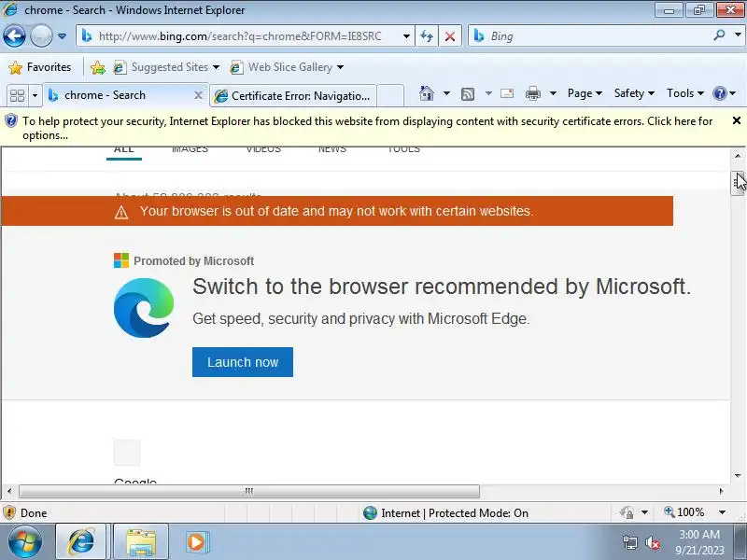The width and height of the screenshot is (747, 560).
Task: Click the muted volume tray icon
Action: (x=652, y=542)
